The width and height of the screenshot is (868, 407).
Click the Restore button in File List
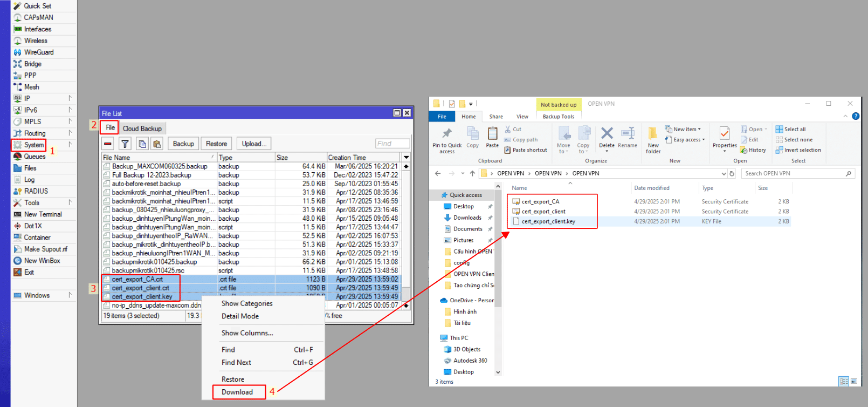[x=216, y=144]
